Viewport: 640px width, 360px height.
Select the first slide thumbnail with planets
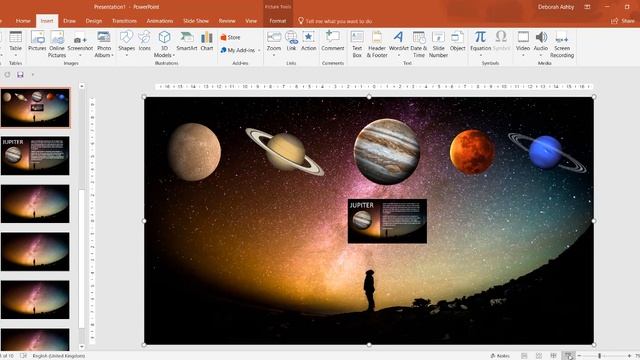coord(36,108)
